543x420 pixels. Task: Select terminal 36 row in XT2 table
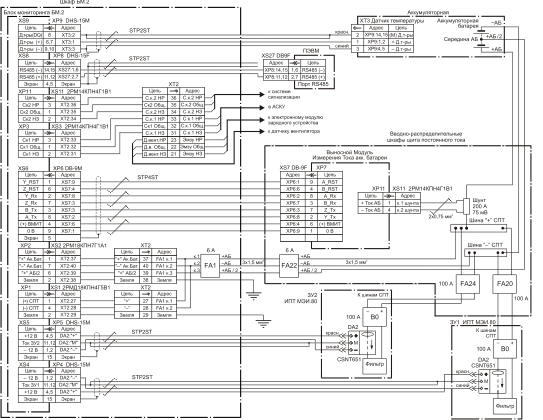click(x=173, y=98)
